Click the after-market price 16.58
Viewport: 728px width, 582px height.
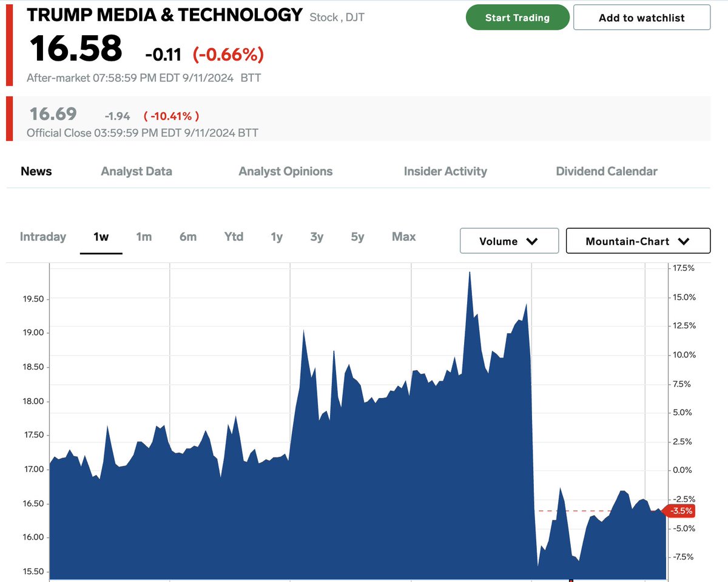pyautogui.click(x=76, y=49)
